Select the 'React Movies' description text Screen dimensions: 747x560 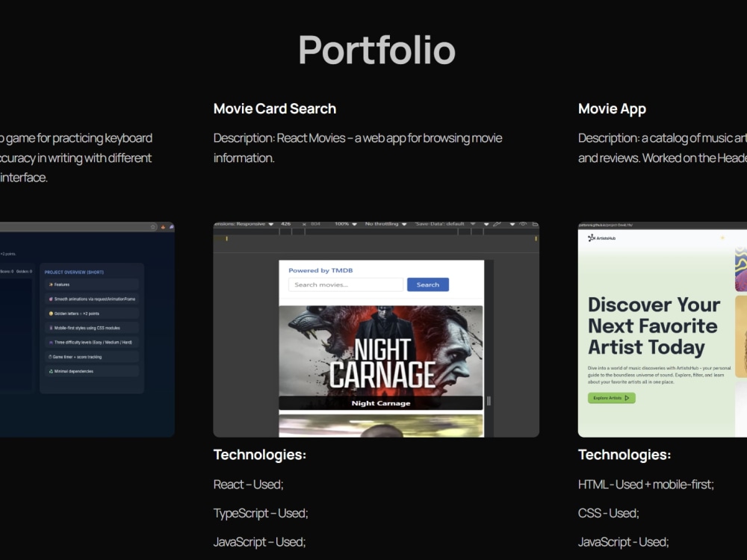pyautogui.click(x=358, y=148)
